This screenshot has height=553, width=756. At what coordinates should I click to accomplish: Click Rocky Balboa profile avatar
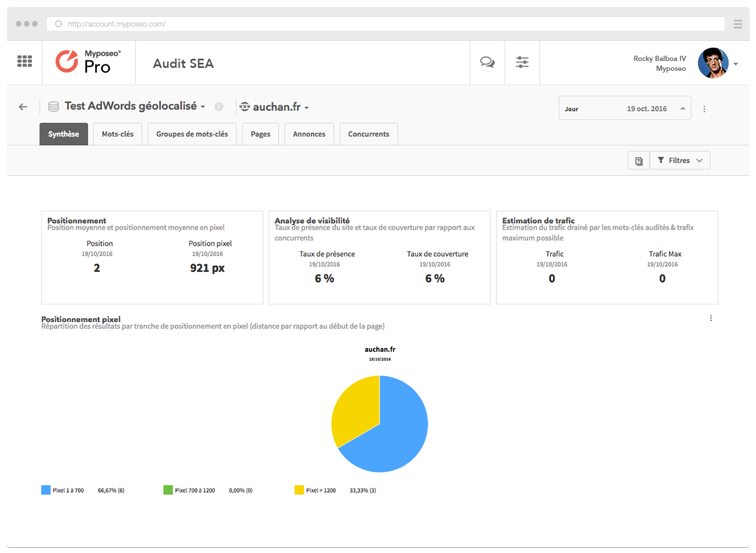[713, 63]
